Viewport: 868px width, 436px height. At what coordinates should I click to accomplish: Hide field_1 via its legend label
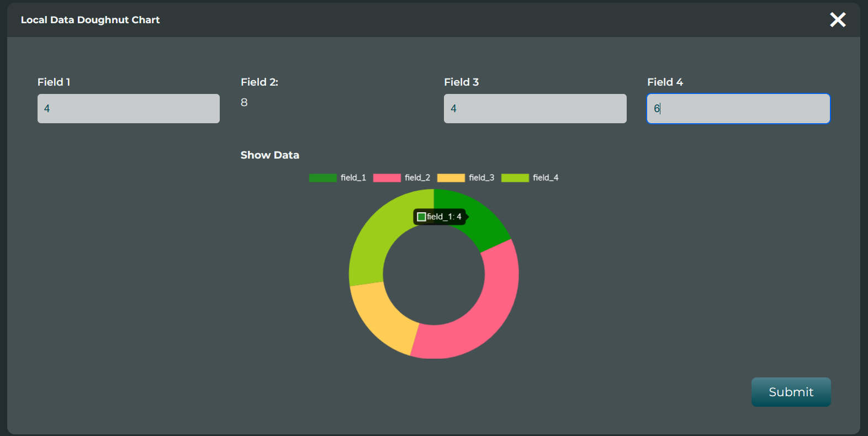tap(353, 178)
